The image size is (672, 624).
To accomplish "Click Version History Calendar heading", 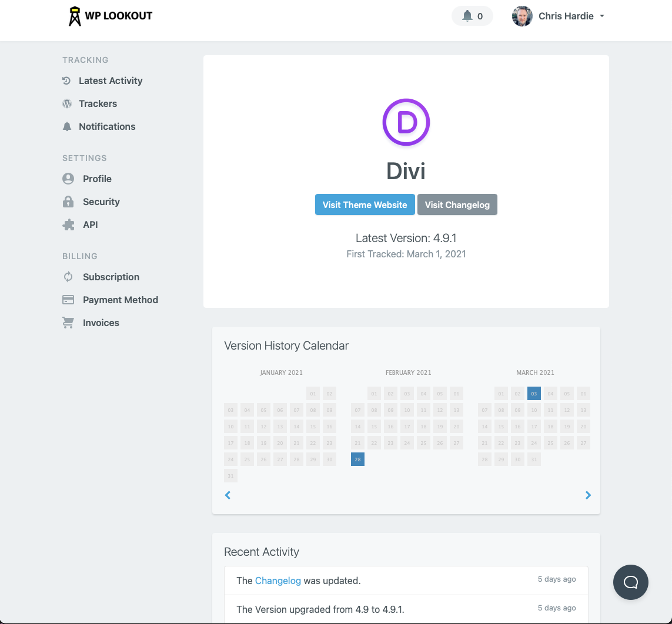I will click(286, 345).
